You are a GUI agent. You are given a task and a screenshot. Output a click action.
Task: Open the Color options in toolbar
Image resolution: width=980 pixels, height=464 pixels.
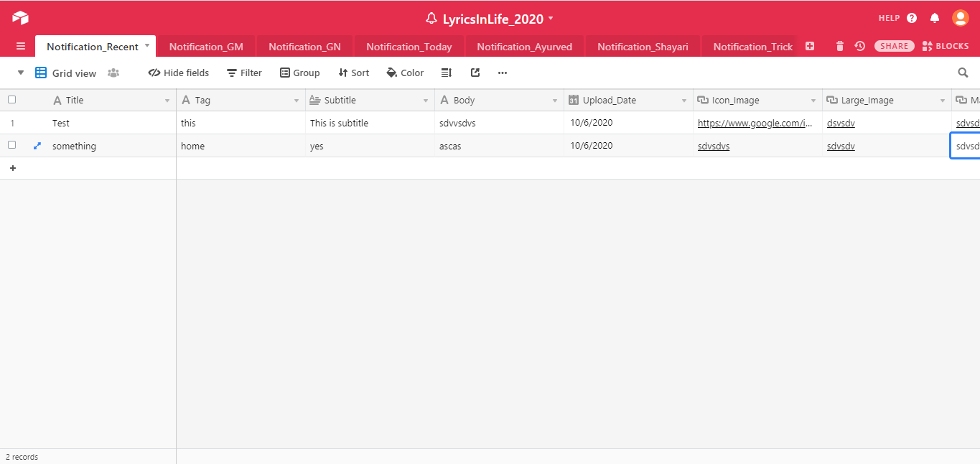[405, 73]
